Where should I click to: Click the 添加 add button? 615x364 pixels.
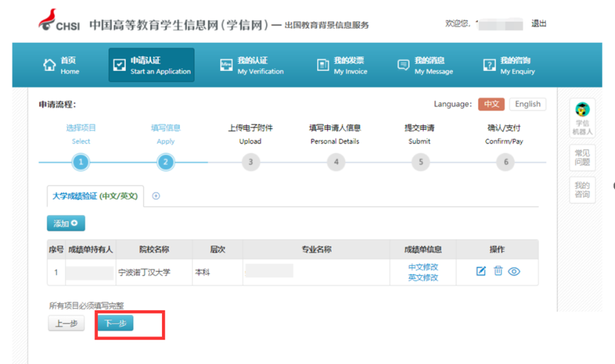coord(66,223)
